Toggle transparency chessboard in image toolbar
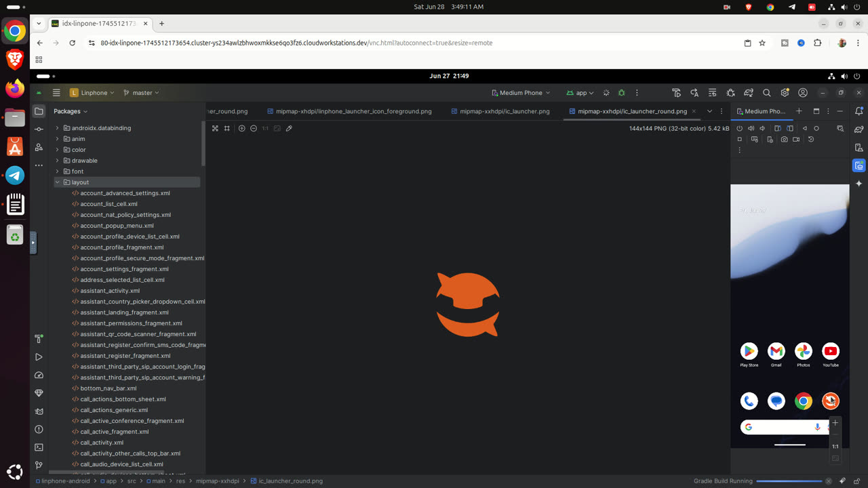The width and height of the screenshot is (868, 488). click(x=215, y=128)
